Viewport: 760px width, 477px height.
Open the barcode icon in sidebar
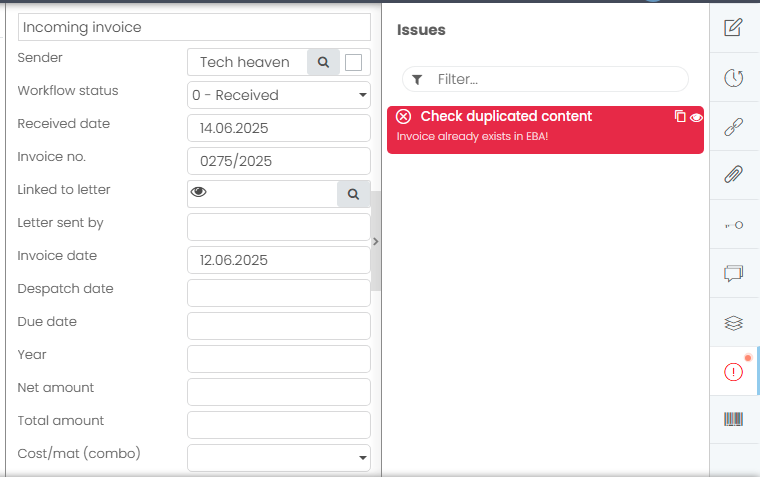click(733, 419)
